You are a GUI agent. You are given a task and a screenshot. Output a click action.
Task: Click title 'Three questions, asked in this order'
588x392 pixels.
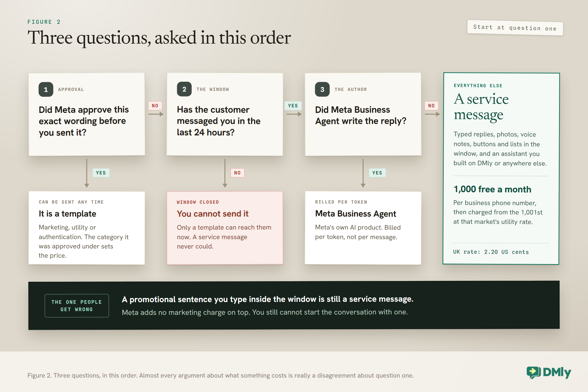pyautogui.click(x=159, y=38)
